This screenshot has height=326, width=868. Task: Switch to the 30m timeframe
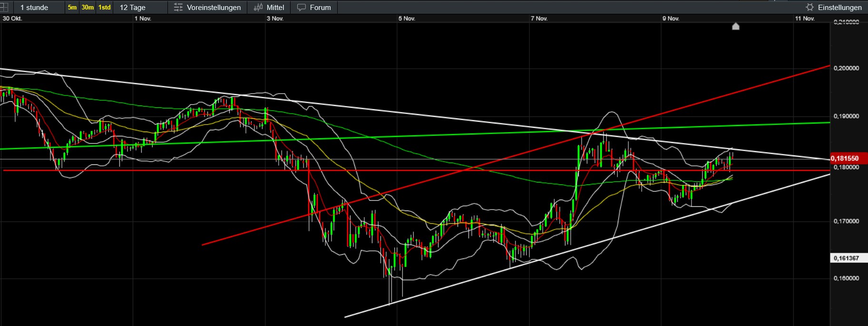[88, 8]
